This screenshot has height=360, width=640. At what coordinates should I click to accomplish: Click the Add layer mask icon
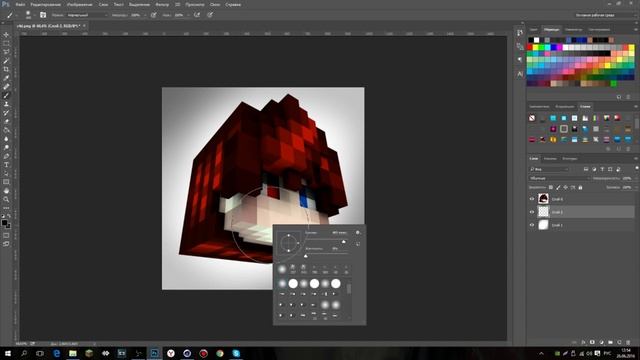tap(592, 342)
